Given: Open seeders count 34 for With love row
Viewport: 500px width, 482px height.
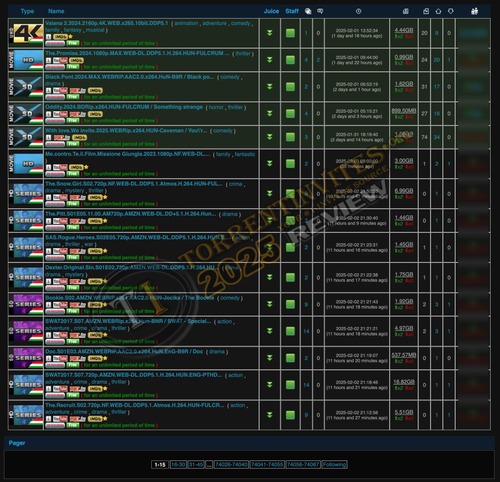Looking at the screenshot, I should point(437,137).
